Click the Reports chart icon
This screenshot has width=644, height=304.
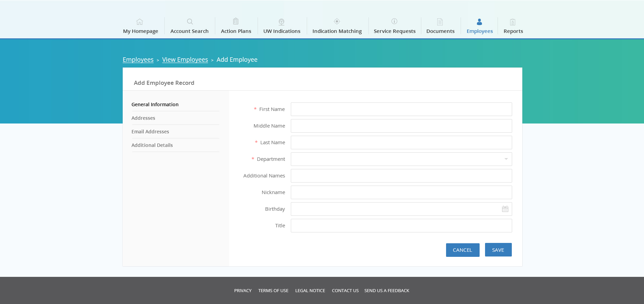click(x=512, y=22)
